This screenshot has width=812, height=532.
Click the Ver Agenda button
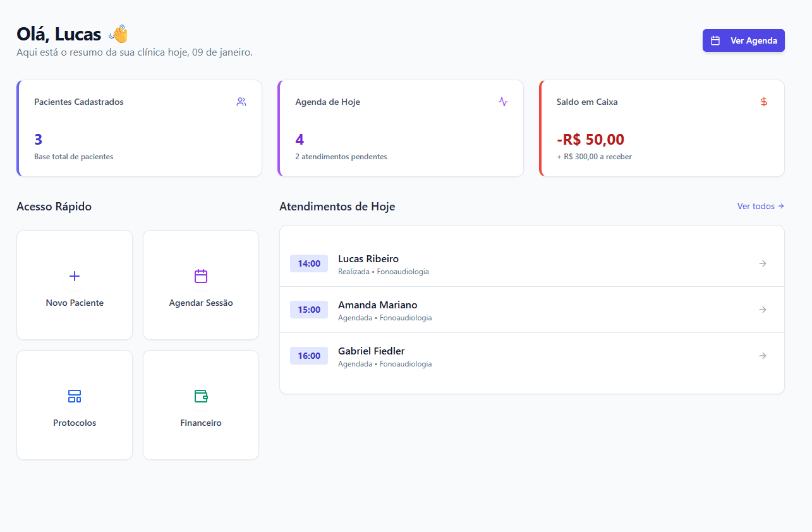coord(743,40)
